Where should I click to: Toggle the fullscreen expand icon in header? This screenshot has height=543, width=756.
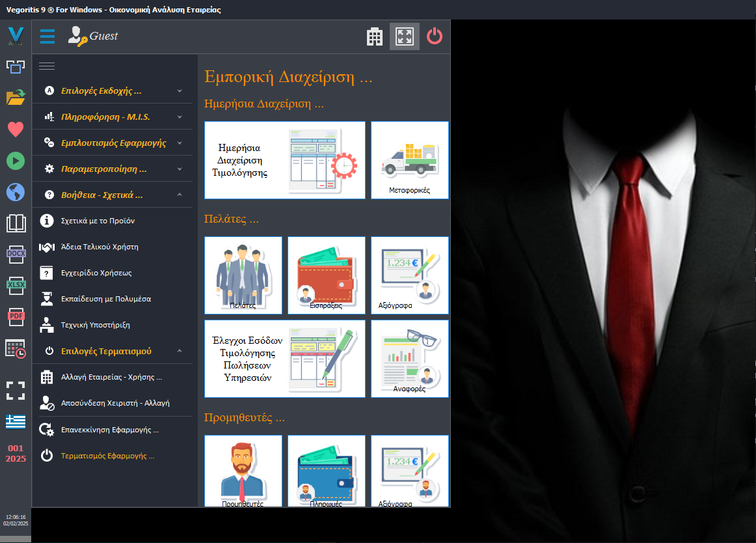point(405,36)
